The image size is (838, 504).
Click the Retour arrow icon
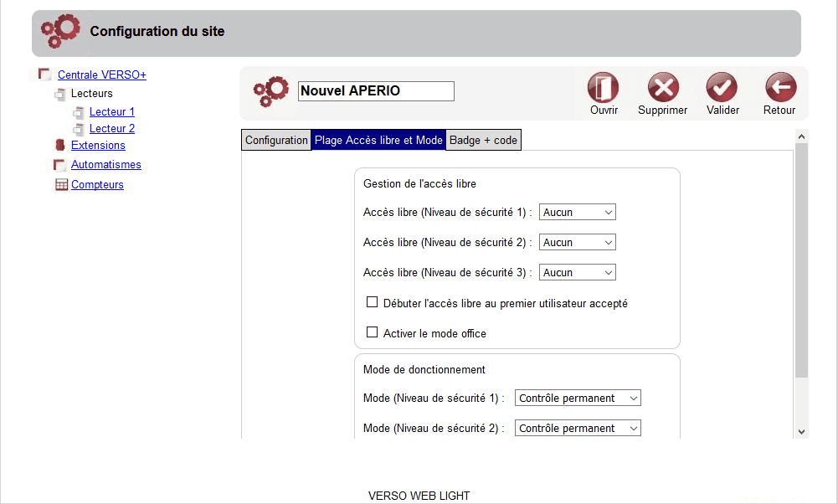click(x=781, y=87)
